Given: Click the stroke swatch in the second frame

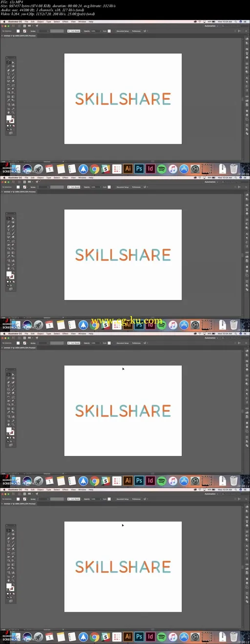Looking at the screenshot, I should (12, 278).
